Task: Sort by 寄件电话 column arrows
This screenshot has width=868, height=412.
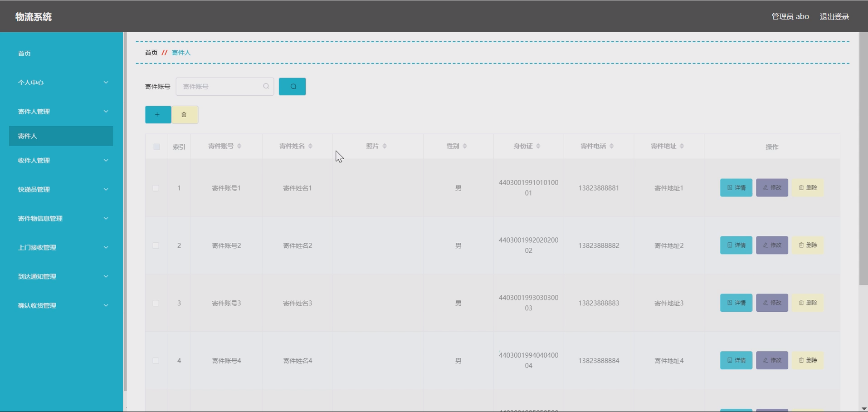Action: 612,146
